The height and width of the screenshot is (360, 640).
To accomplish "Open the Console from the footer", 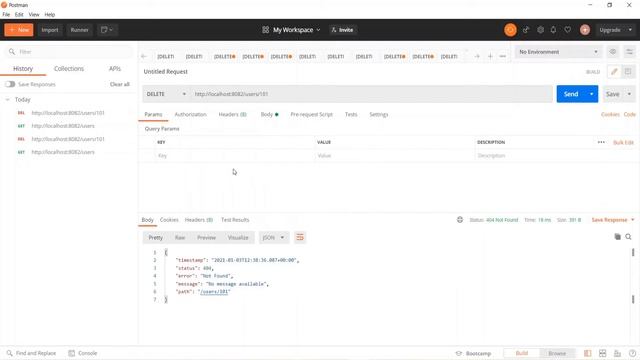I will [x=83, y=353].
